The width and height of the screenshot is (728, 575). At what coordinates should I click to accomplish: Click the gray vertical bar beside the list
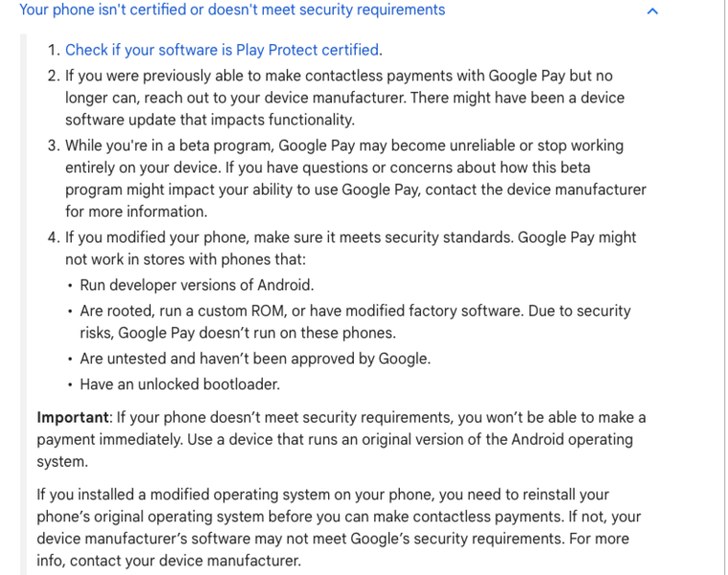tap(24, 304)
